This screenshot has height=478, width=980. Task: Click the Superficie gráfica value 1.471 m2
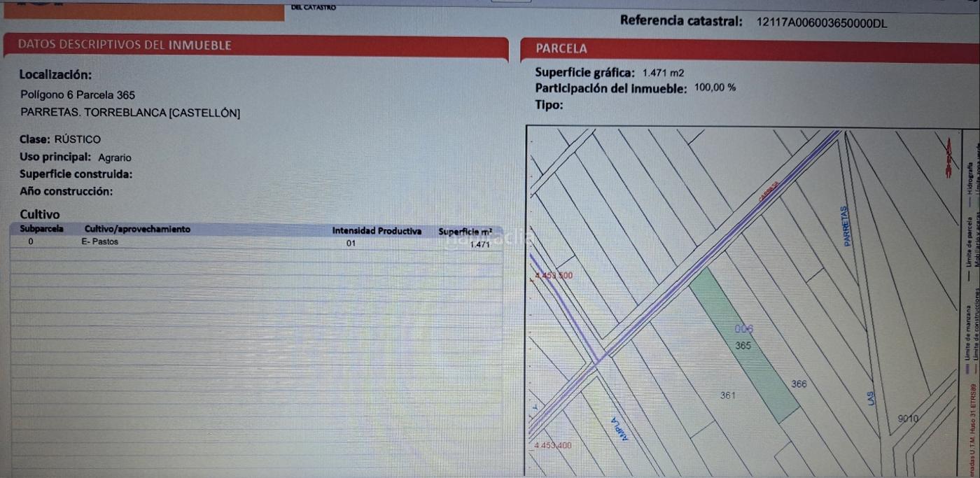point(663,73)
